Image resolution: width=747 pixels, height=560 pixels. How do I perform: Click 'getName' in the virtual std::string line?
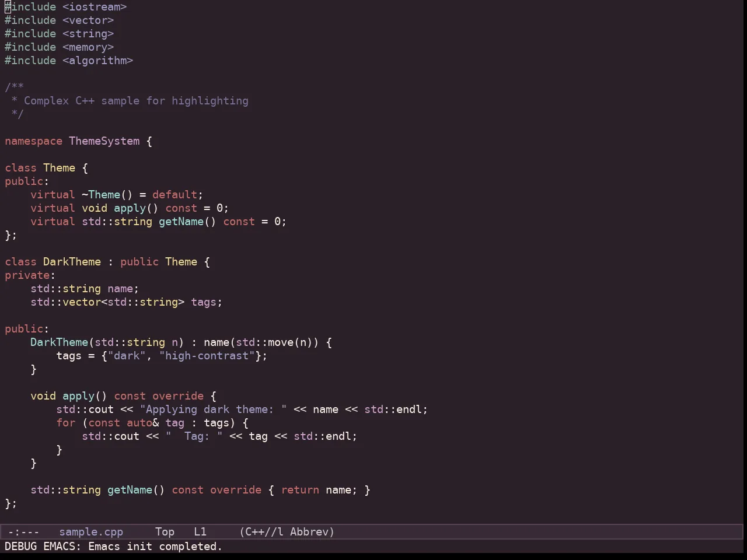click(x=181, y=222)
